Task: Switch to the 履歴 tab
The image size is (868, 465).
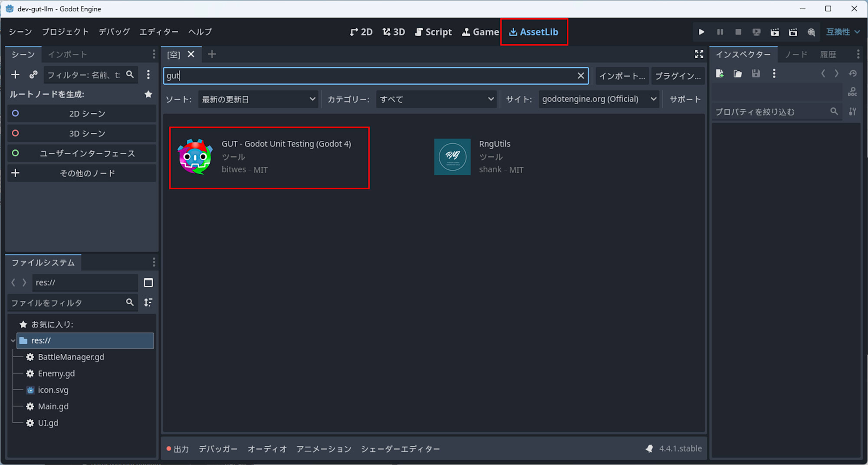Action: 828,54
